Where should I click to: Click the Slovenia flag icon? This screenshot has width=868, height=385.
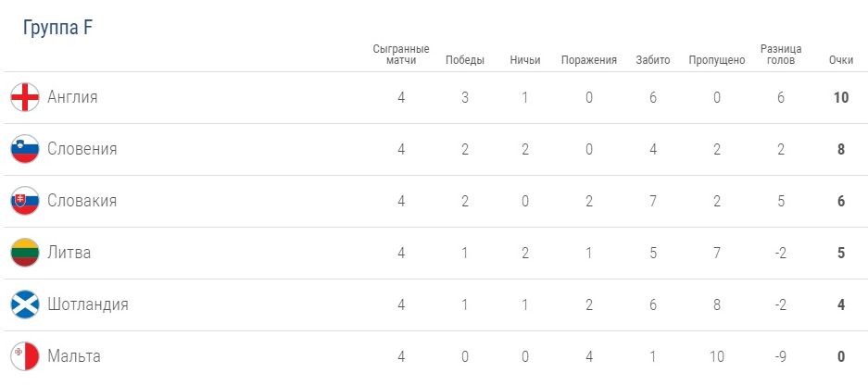point(25,149)
